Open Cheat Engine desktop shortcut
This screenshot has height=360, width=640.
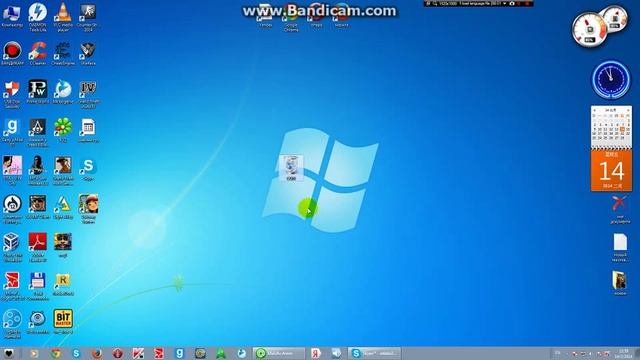(x=63, y=53)
